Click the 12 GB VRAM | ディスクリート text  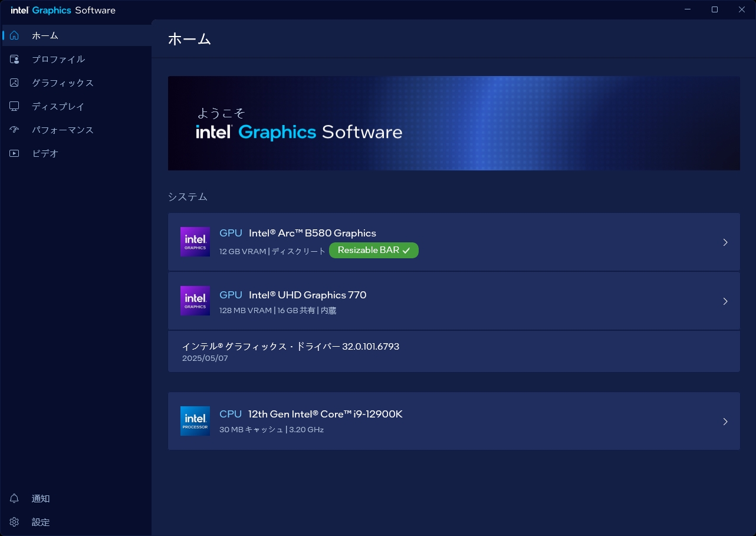(272, 251)
